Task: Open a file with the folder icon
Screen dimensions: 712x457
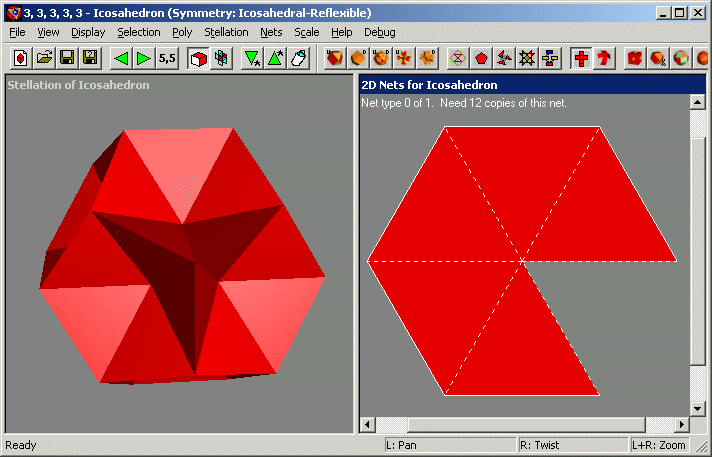Action: tap(44, 58)
